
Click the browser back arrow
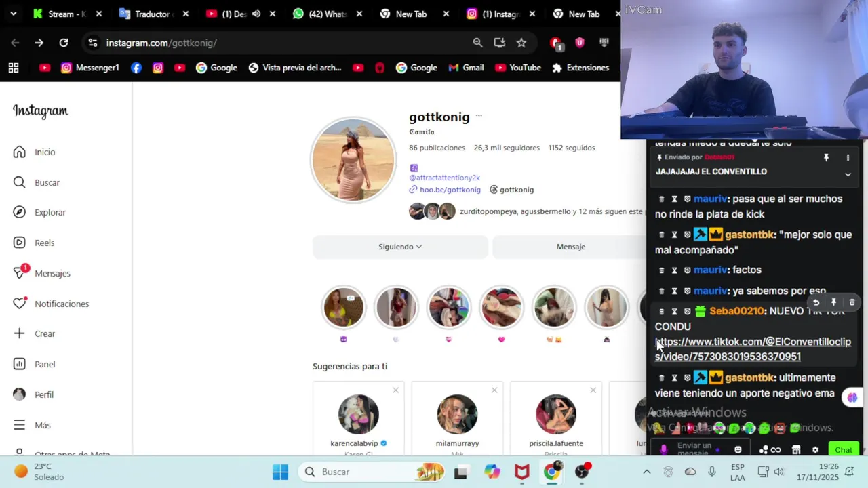click(x=15, y=43)
